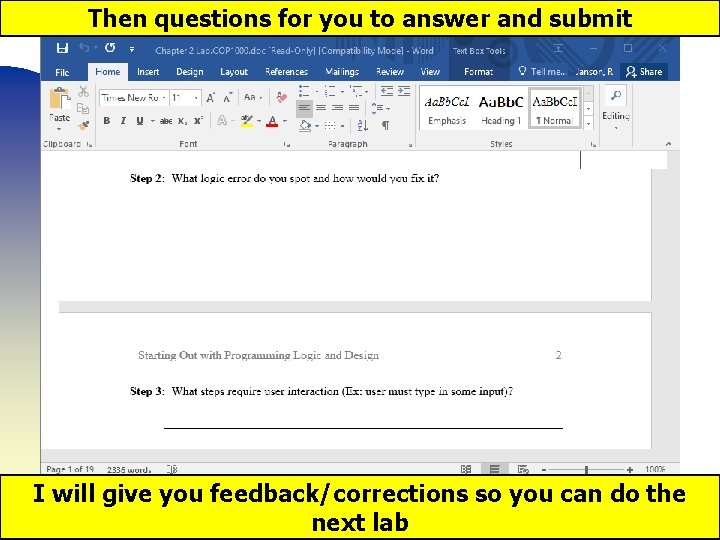
Task: Switch to the View tab
Action: (x=430, y=72)
